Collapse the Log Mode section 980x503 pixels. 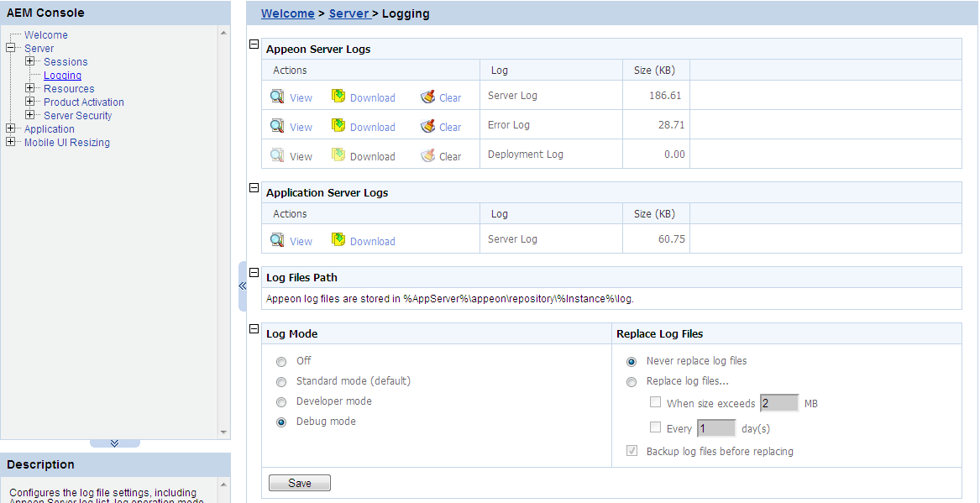pyautogui.click(x=254, y=328)
